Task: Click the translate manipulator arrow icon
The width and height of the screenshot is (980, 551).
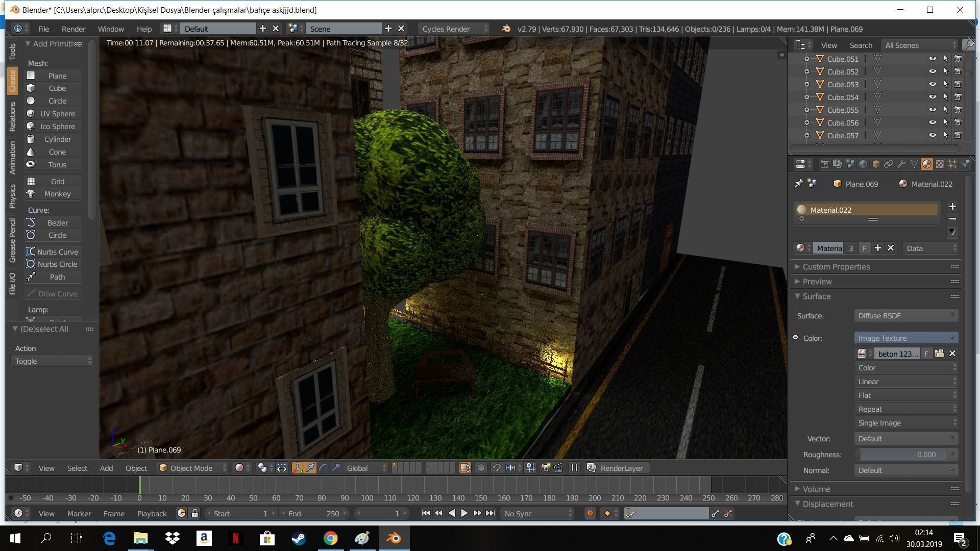Action: coord(310,468)
